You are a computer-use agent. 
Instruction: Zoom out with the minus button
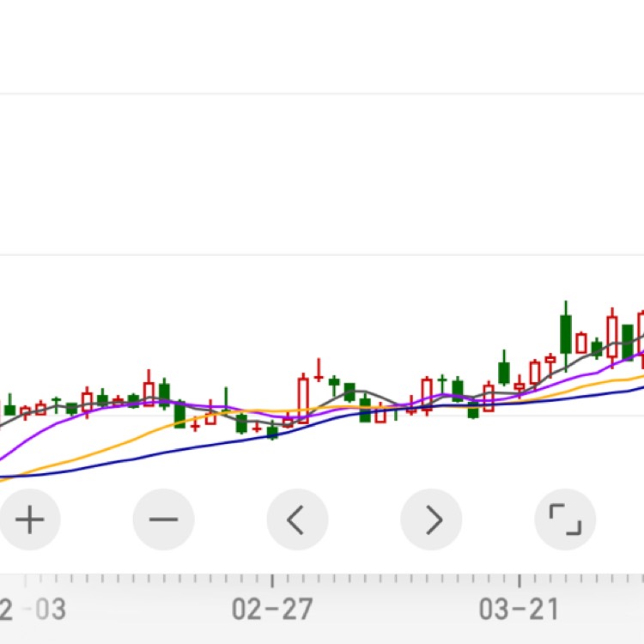pyautogui.click(x=163, y=519)
